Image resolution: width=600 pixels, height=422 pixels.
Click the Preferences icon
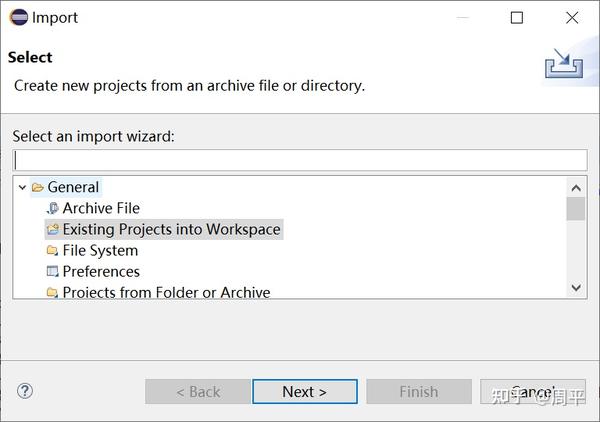tap(53, 271)
